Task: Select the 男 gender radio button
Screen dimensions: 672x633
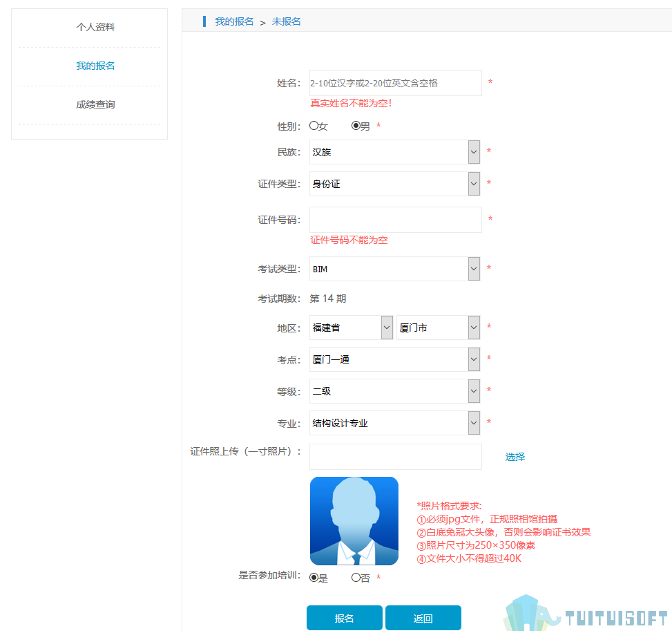Action: coord(356,126)
